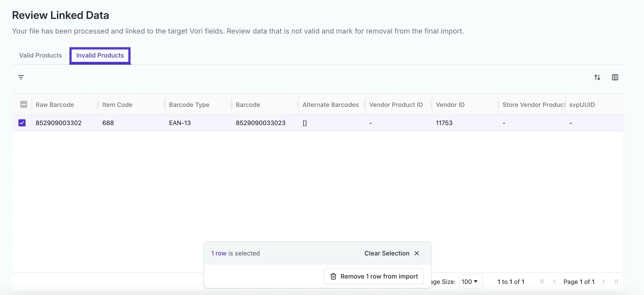Toggle the header select-all checkbox
644x295 pixels.
(24, 104)
